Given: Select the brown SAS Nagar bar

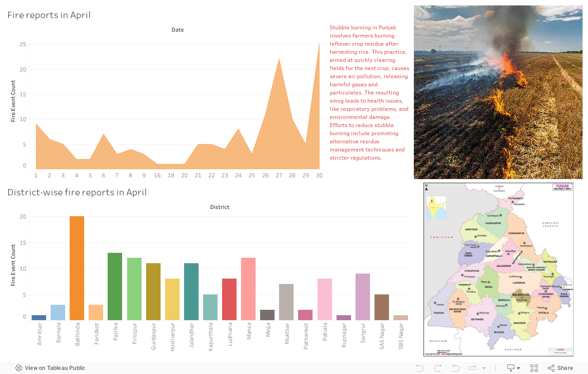Looking at the screenshot, I should [382, 307].
